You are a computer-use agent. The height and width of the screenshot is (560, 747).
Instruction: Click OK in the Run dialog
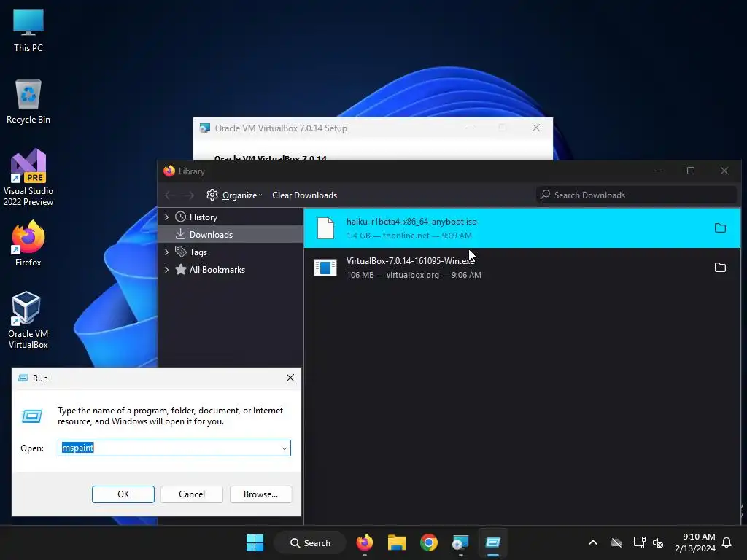click(x=123, y=494)
